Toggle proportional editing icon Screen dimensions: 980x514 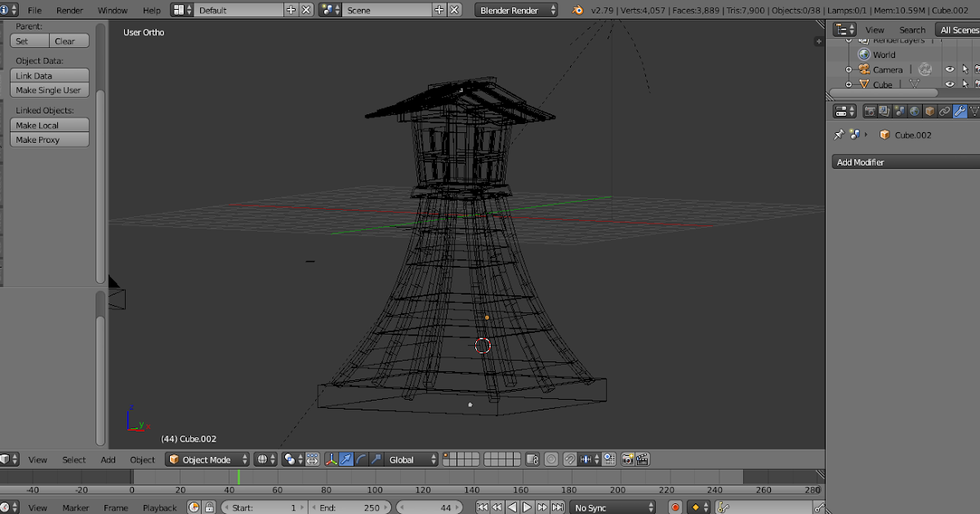click(x=551, y=460)
